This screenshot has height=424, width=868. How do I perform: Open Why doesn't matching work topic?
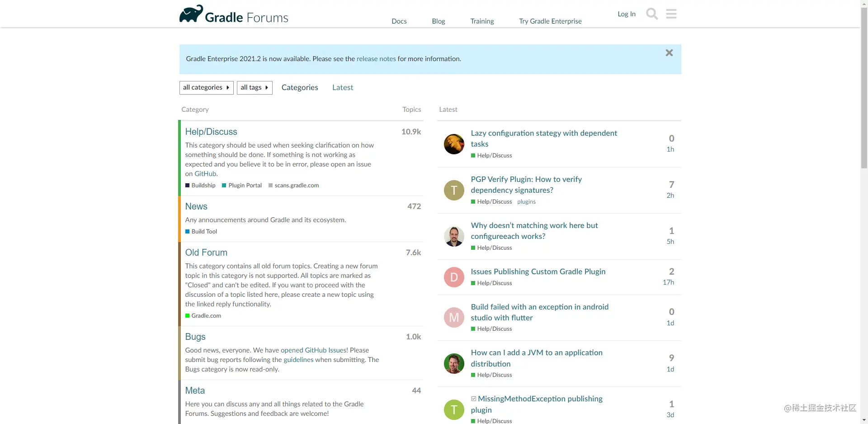click(534, 231)
